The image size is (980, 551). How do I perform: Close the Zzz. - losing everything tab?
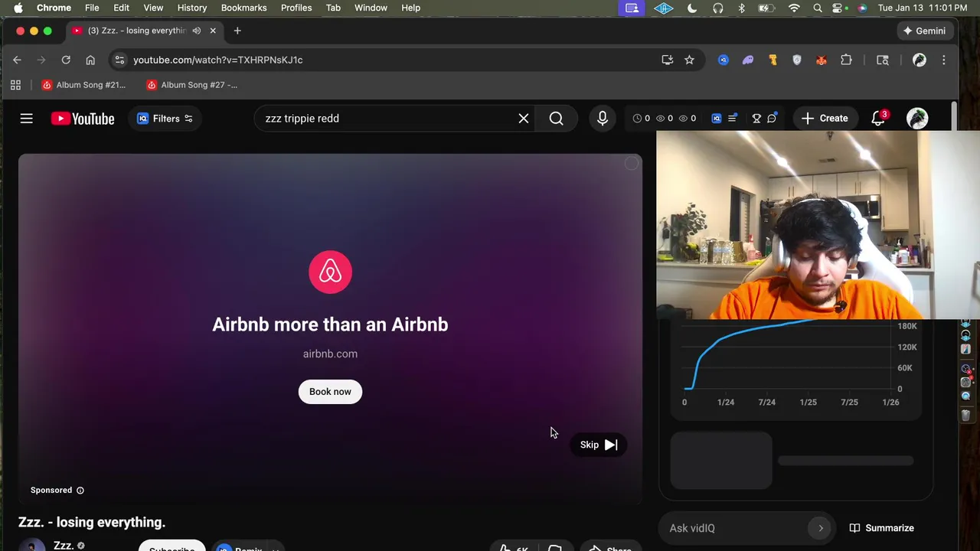[213, 31]
